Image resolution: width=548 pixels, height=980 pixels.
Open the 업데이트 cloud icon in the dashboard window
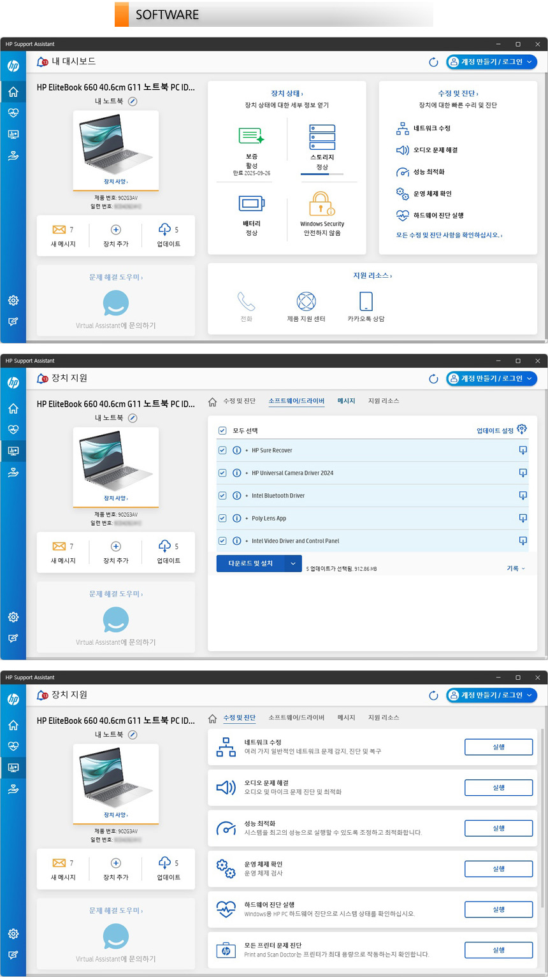(x=164, y=229)
